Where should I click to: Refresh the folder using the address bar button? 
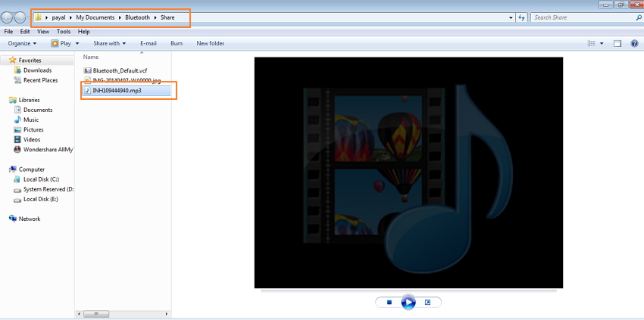(521, 17)
